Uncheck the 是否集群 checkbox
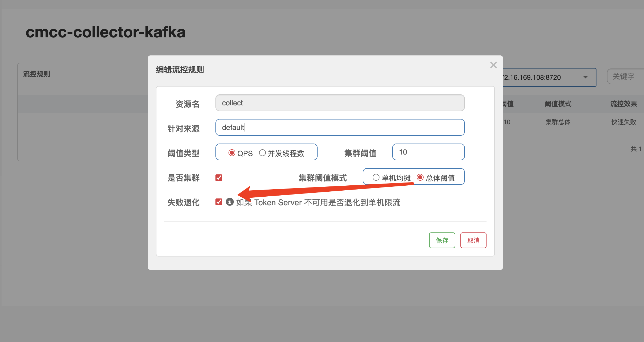 [x=219, y=178]
